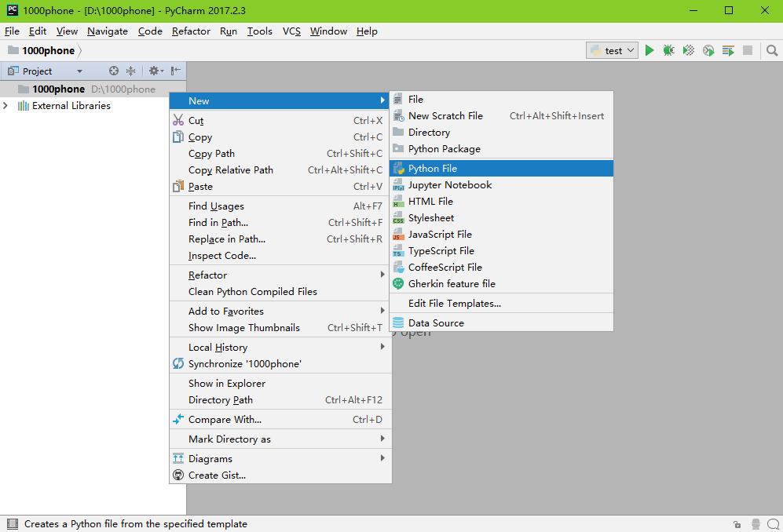Expand Local History submenu
The height and width of the screenshot is (532, 783).
(280, 348)
